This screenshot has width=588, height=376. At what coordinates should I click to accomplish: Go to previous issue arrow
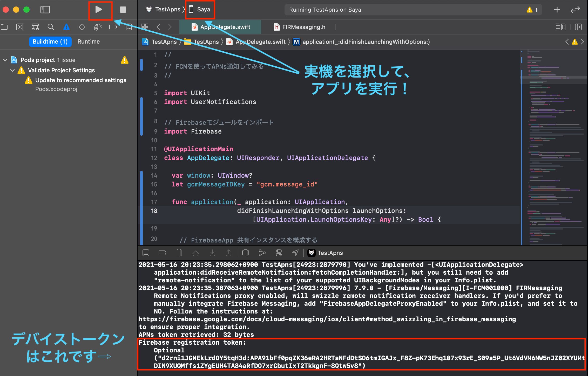[x=567, y=42]
